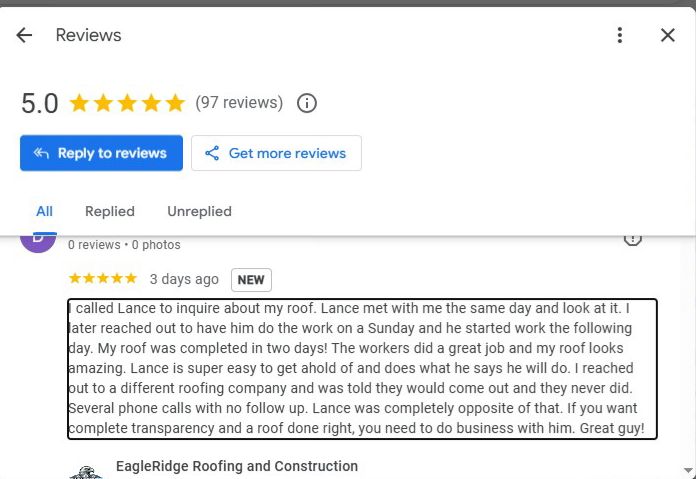The image size is (696, 479).
Task: Select the All reviews tab
Action: 44,211
